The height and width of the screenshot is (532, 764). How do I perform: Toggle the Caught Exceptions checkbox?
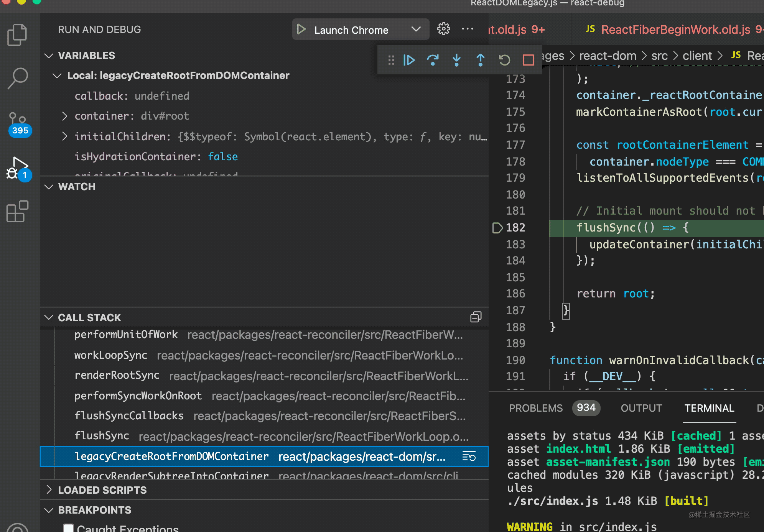[x=69, y=528]
